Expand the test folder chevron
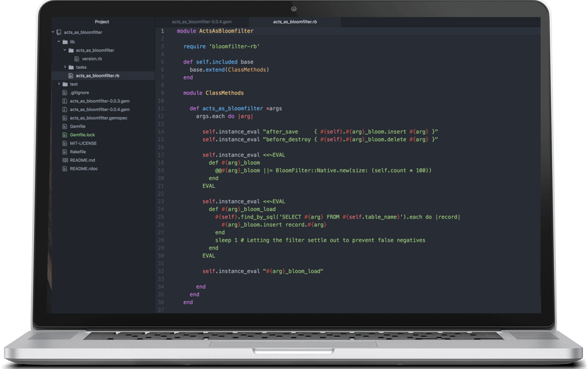 59,84
